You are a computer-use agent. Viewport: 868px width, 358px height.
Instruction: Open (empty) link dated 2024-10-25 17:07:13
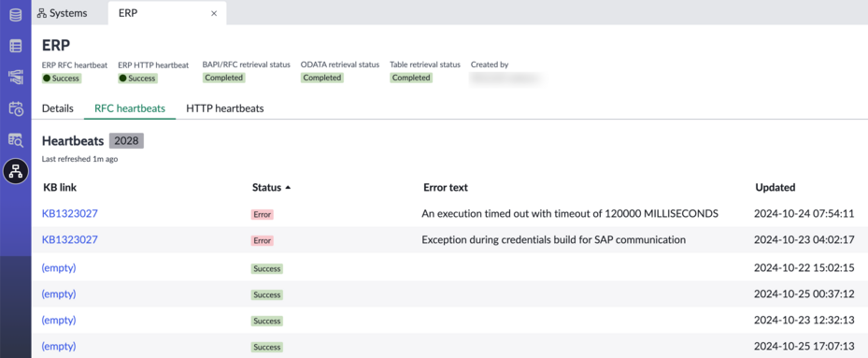pos(59,346)
